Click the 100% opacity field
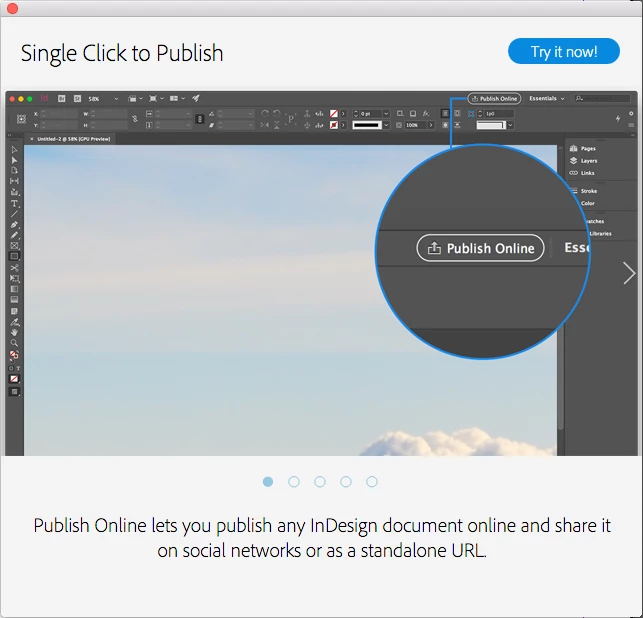 coord(416,125)
